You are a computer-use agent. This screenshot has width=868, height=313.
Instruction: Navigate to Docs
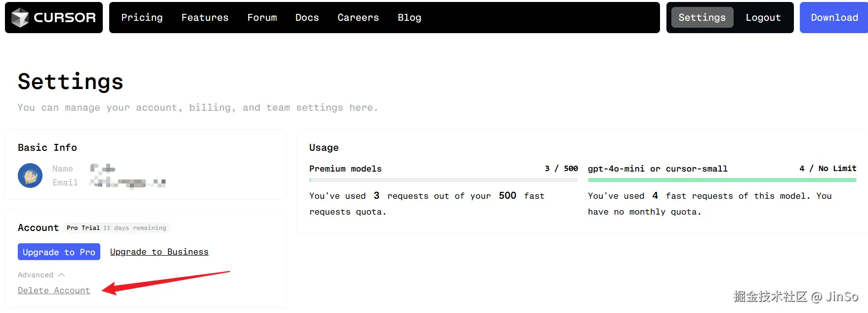[307, 18]
